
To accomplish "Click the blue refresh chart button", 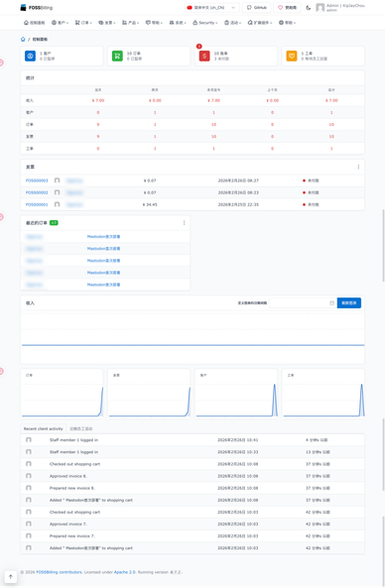I will tap(349, 303).
